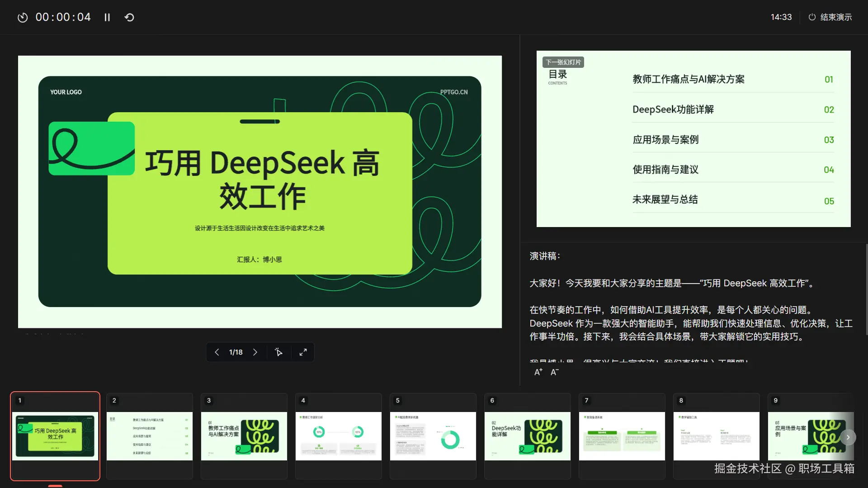Click YOUR LOGO text on slide
This screenshot has width=868, height=488.
click(x=66, y=92)
